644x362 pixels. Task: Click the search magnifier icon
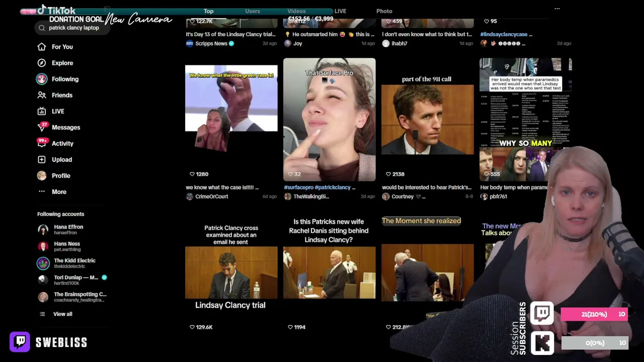[x=42, y=28]
